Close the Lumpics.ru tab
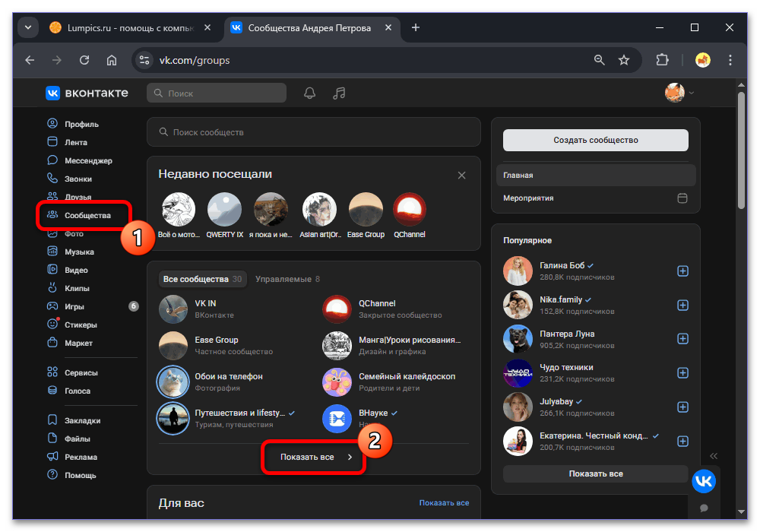Image resolution: width=760 pixels, height=532 pixels. pos(207,27)
